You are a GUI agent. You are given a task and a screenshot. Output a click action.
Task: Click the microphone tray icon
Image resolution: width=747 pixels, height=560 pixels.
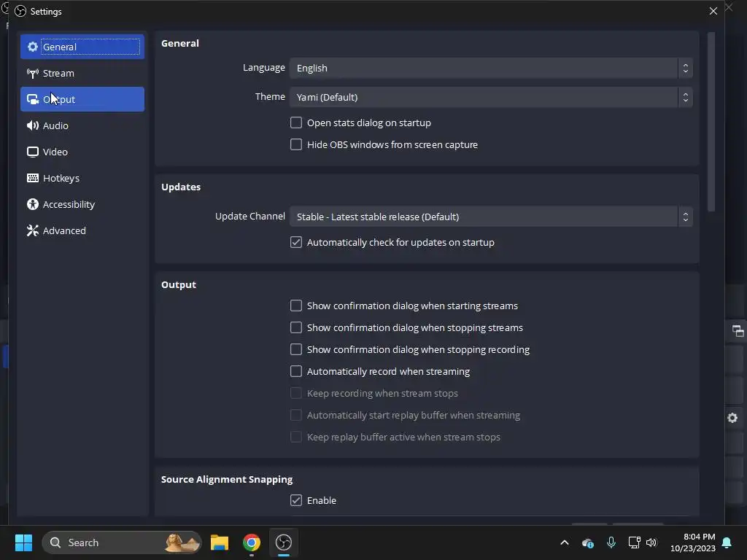point(611,542)
